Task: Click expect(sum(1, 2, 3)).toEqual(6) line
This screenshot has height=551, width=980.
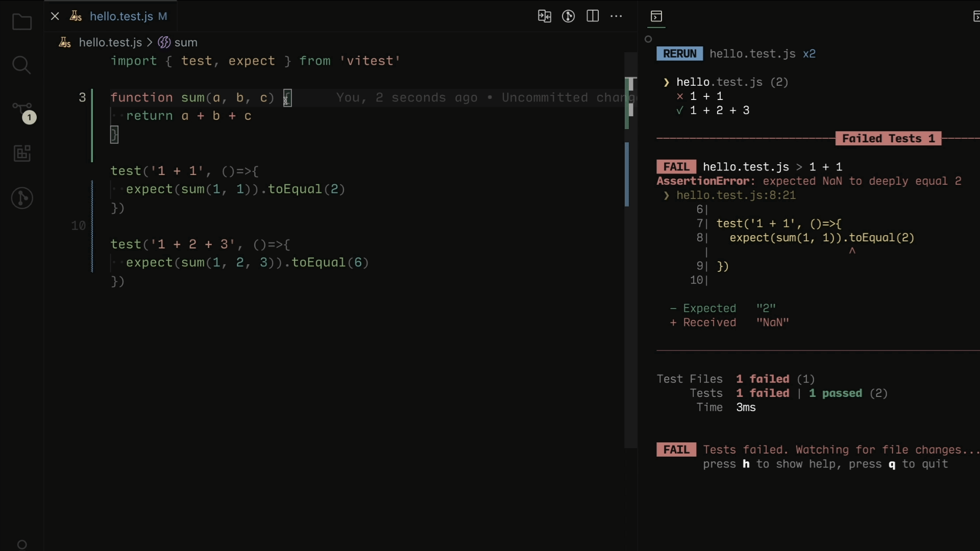Action: tap(248, 263)
